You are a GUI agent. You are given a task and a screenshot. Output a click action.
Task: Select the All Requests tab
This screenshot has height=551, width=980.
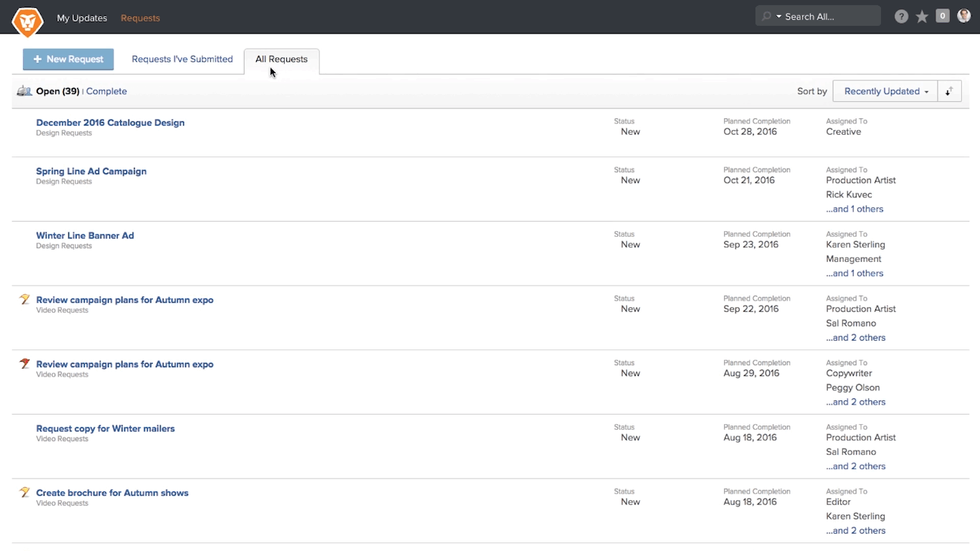[x=281, y=60]
